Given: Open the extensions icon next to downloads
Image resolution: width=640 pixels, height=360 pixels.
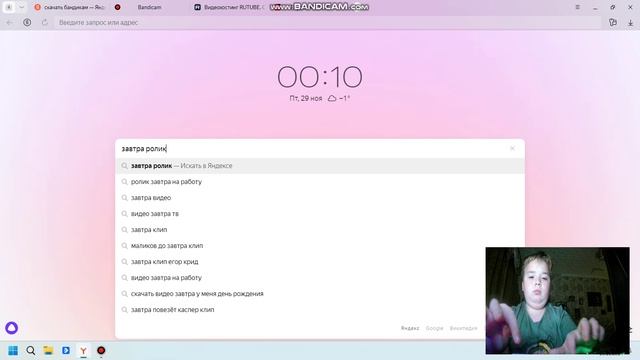Looking at the screenshot, I should 613,22.
